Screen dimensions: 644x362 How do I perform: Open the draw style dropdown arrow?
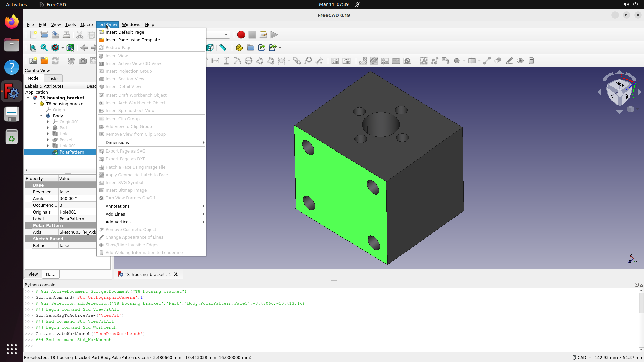(63, 48)
